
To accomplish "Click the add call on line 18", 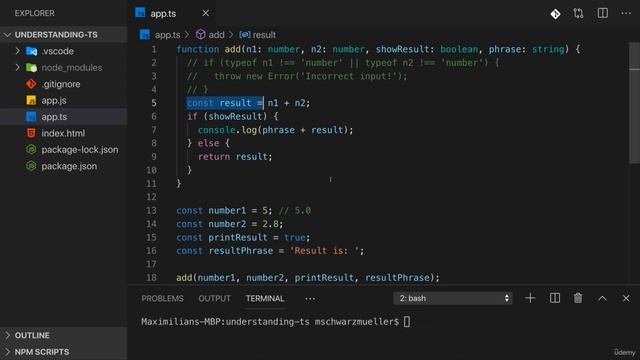I will (184, 278).
